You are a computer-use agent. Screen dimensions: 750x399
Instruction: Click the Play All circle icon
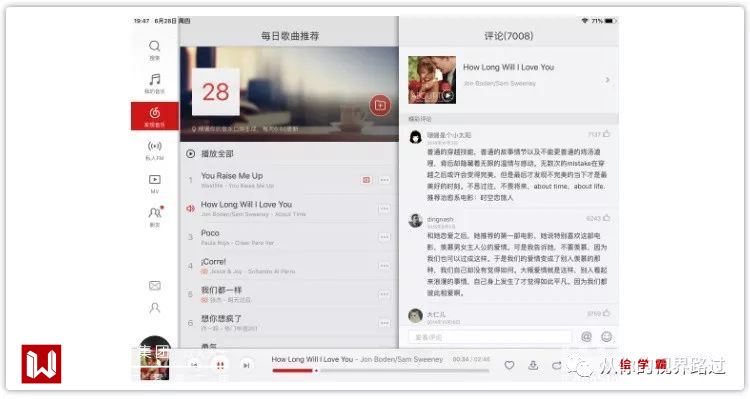[x=190, y=154]
